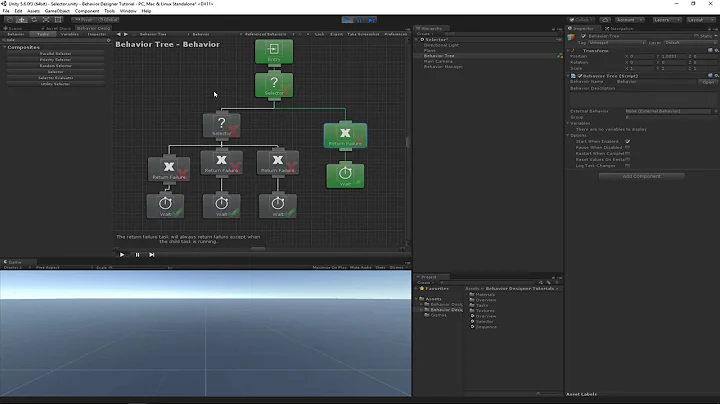Viewport: 720px width, 404px height.
Task: Select Main Camera in Hierarchy
Action: (438, 61)
